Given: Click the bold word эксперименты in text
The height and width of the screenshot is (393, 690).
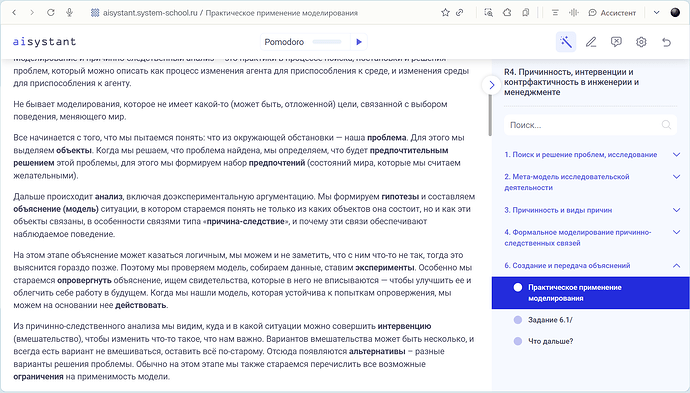Looking at the screenshot, I should pos(385,268).
